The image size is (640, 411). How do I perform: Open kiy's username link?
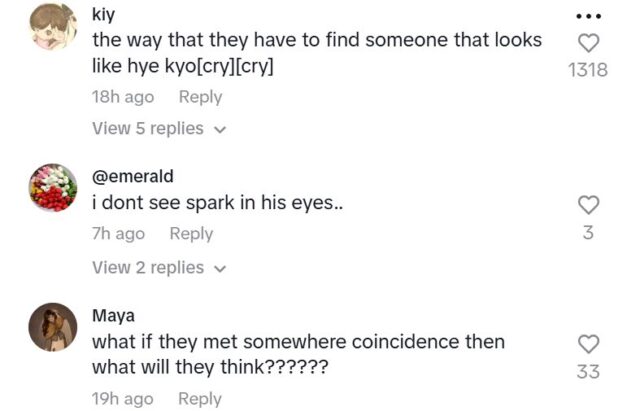103,16
